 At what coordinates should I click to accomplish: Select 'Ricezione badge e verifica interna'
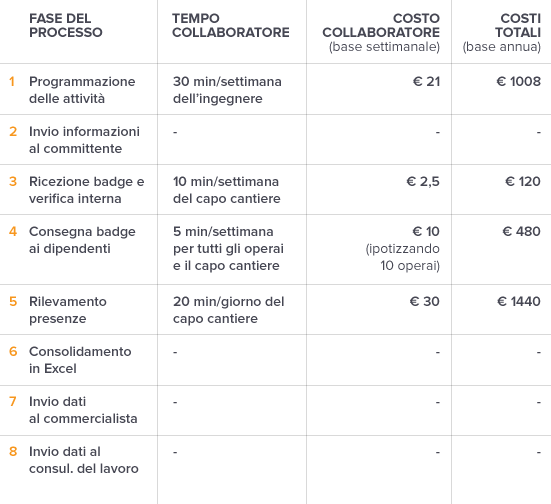(86, 190)
